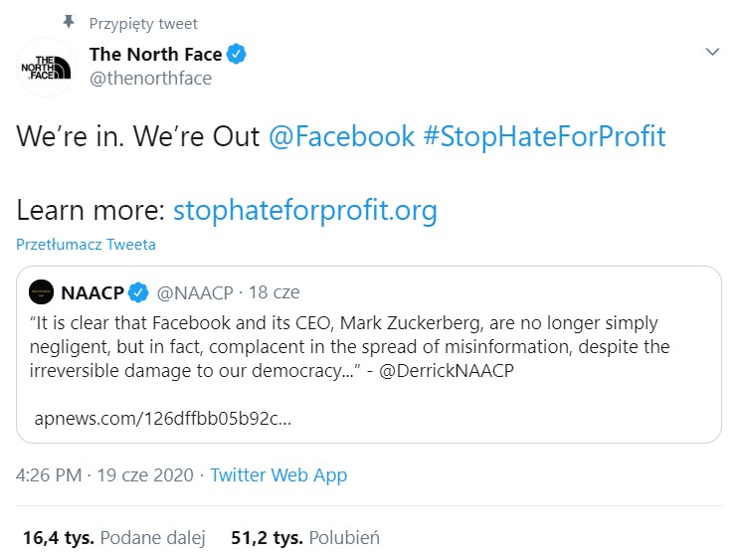Open the apnews.com article link

coord(163,418)
